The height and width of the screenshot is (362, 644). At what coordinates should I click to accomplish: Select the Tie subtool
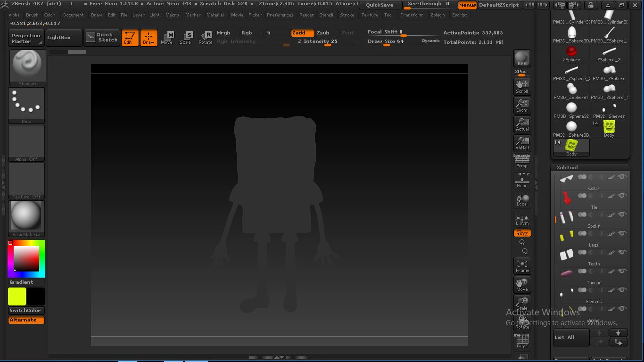click(594, 200)
